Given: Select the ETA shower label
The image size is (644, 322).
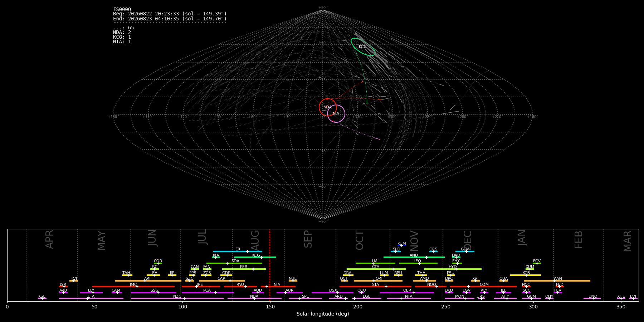Looking at the screenshot, I should (x=91, y=297).
